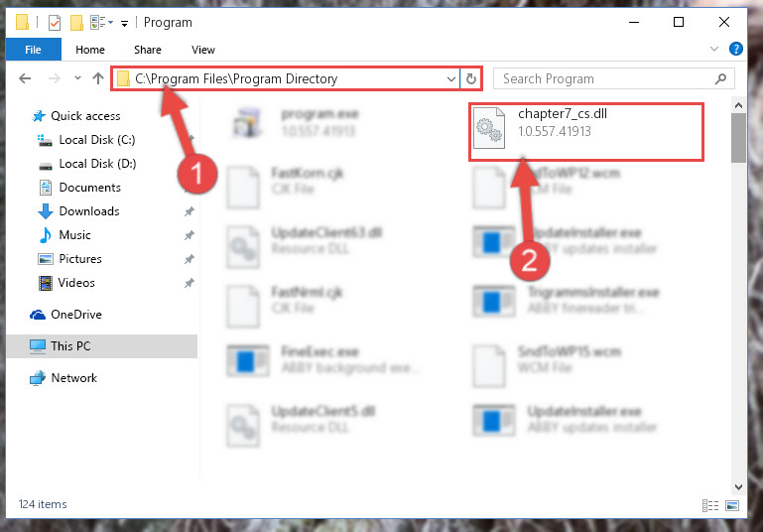Unpin Downloads from Quick access
Screen dimensions: 763x532
tap(190, 211)
